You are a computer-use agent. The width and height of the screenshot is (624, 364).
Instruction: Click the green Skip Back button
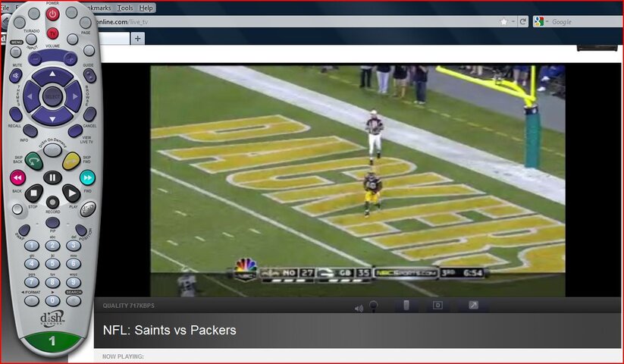coord(34,161)
